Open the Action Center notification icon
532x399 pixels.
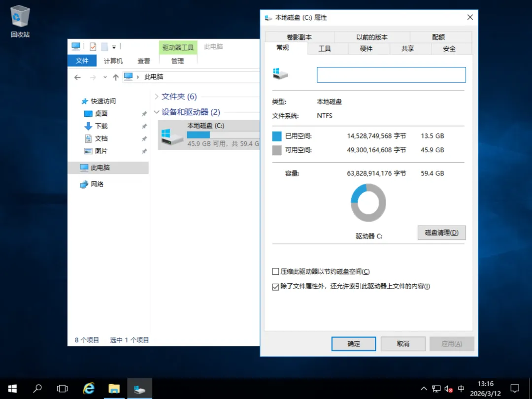[515, 389]
